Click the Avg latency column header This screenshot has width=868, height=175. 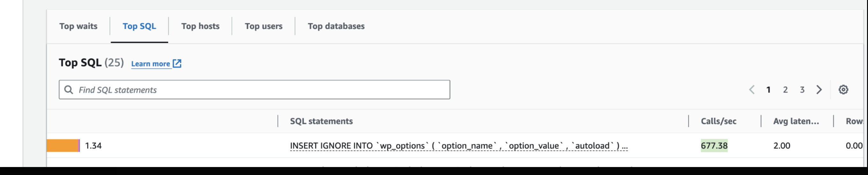[x=796, y=121]
